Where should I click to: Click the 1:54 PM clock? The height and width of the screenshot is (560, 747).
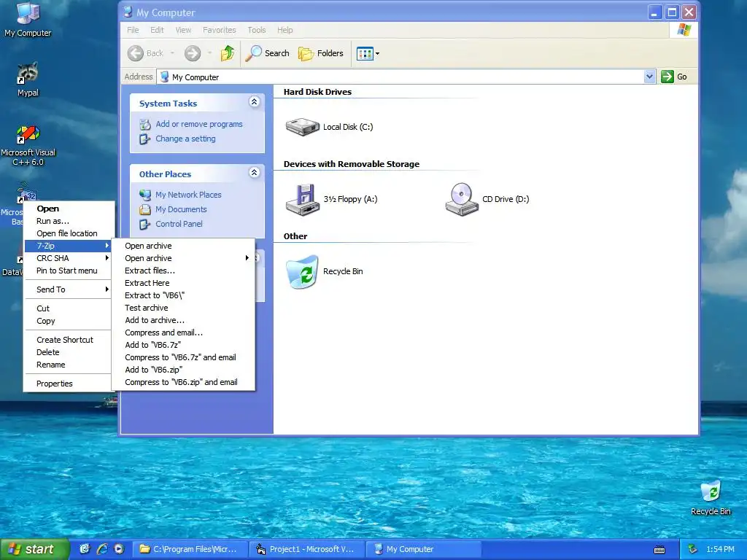pyautogui.click(x=720, y=550)
